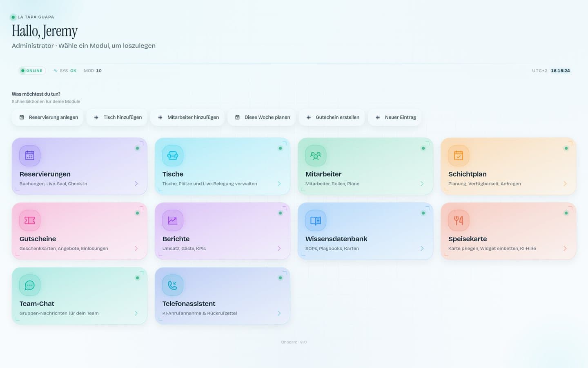Click status dot on Wissensdatenbank card
Viewport: 588px width, 368px height.
point(423,213)
